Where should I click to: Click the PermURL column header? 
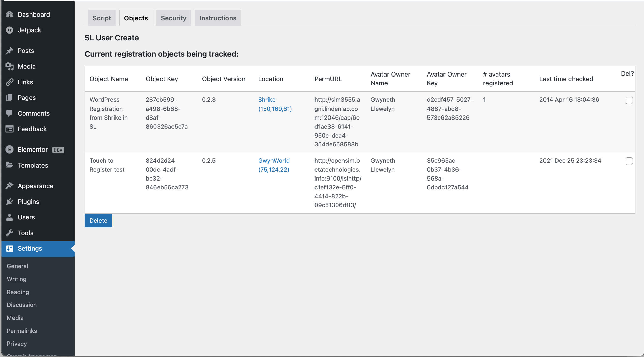point(328,79)
